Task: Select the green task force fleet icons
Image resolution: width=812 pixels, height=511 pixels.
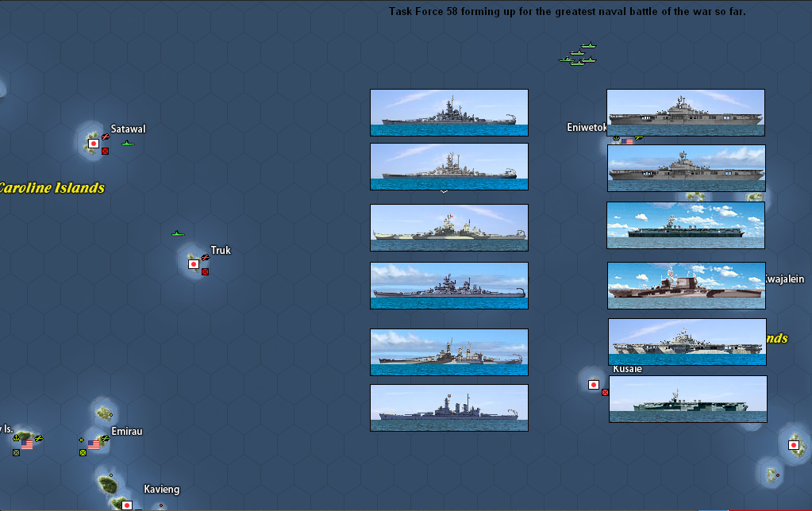Action: 579,55
